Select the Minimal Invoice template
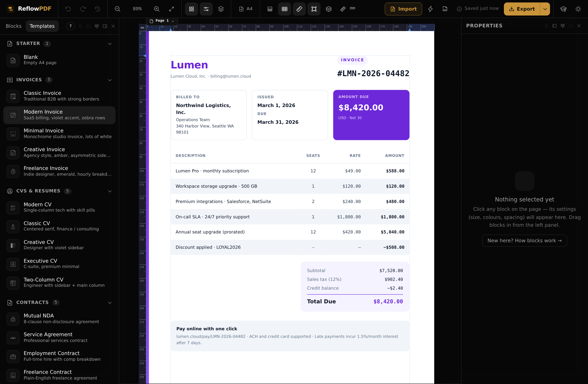Image resolution: width=588 pixels, height=384 pixels. (59, 134)
